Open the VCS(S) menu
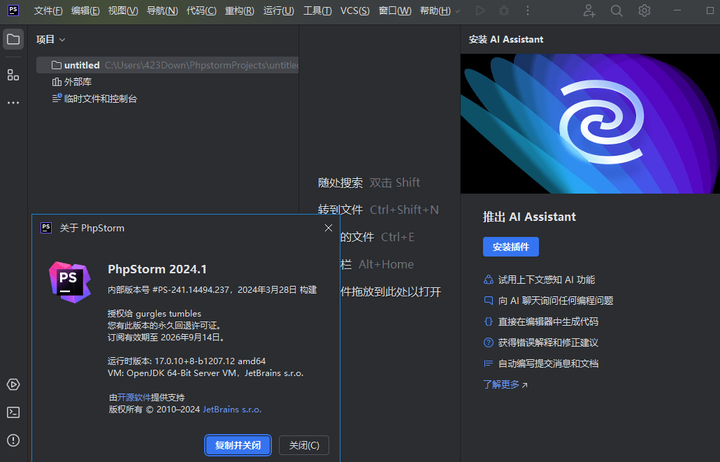Viewport: 720px width, 462px height. (355, 11)
